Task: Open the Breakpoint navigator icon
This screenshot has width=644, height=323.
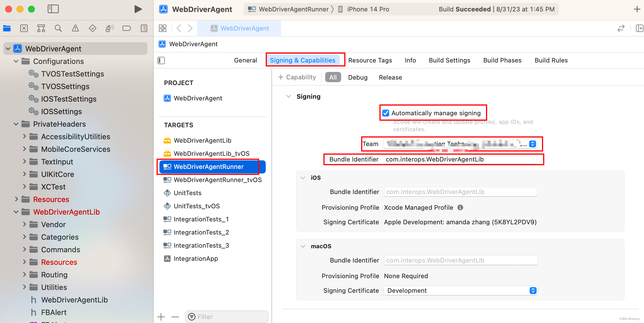Action: click(x=127, y=28)
